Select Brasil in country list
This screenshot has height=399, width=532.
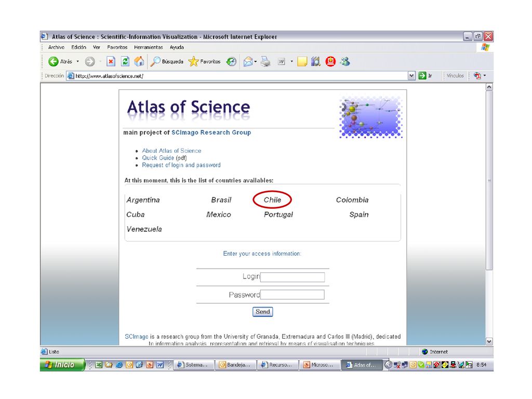click(x=221, y=200)
